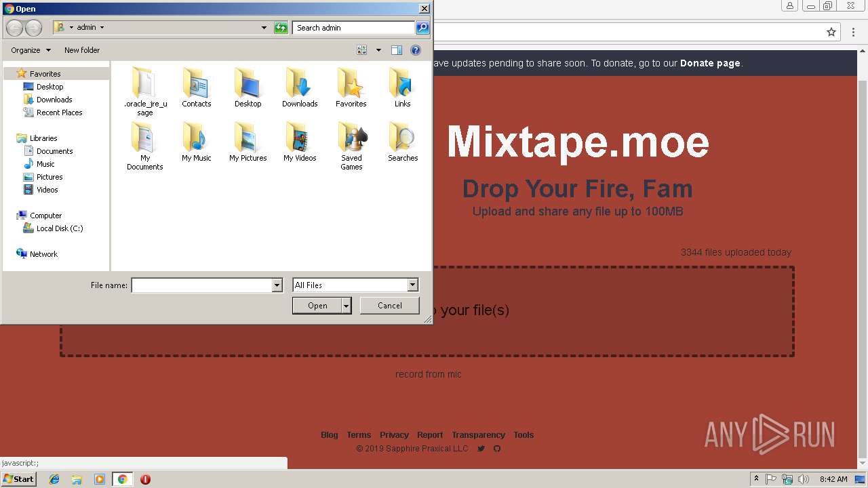The image size is (868, 488).
Task: Select Downloads in the navigation pane
Action: (54, 100)
